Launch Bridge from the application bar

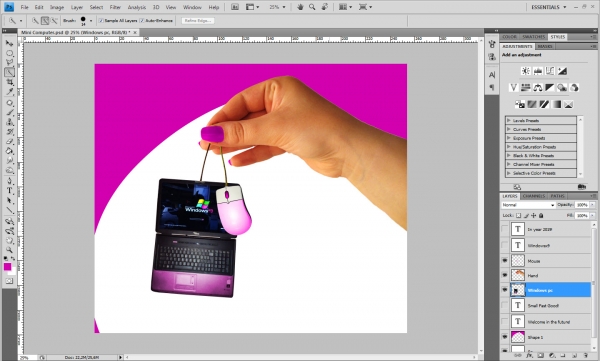pyautogui.click(x=235, y=7)
